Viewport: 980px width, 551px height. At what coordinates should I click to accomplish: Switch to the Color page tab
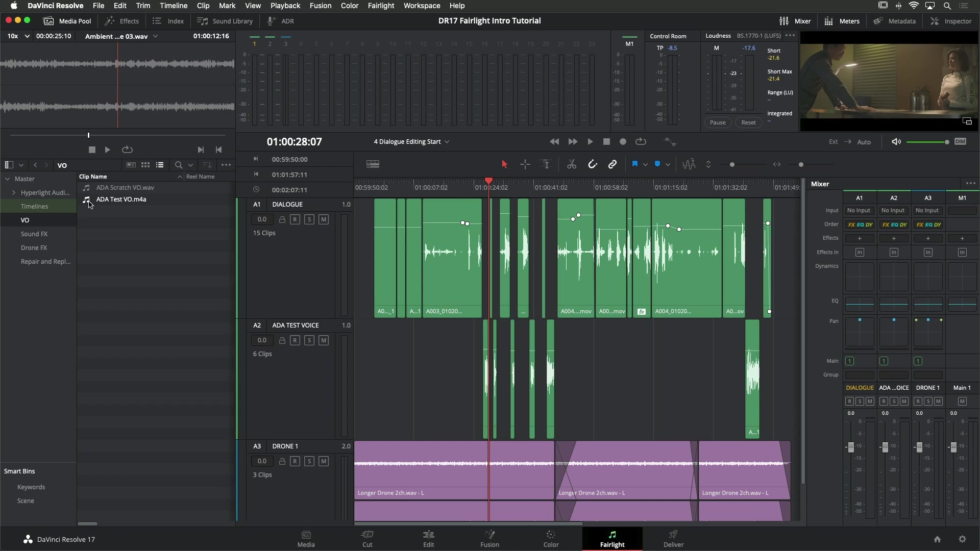tap(551, 539)
